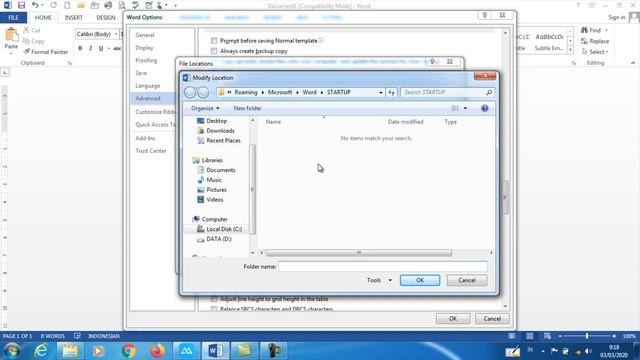Open the address bar previous locations dropdown
The height and width of the screenshot is (360, 640).
pos(380,93)
